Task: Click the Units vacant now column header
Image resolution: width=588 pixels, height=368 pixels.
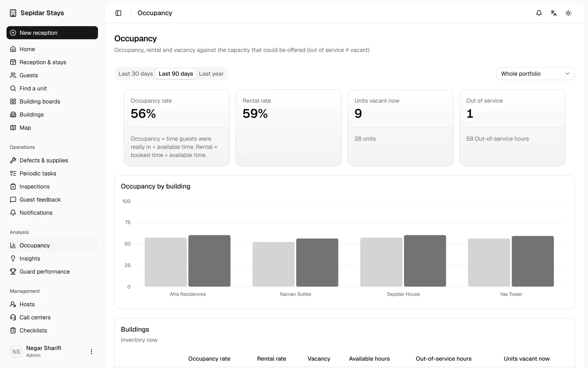Action: [526, 359]
